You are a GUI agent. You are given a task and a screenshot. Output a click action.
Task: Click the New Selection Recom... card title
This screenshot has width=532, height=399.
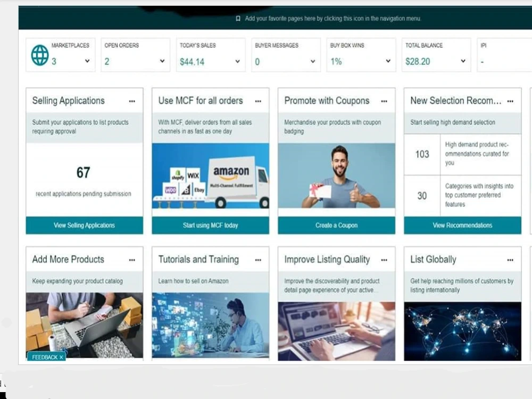456,101
